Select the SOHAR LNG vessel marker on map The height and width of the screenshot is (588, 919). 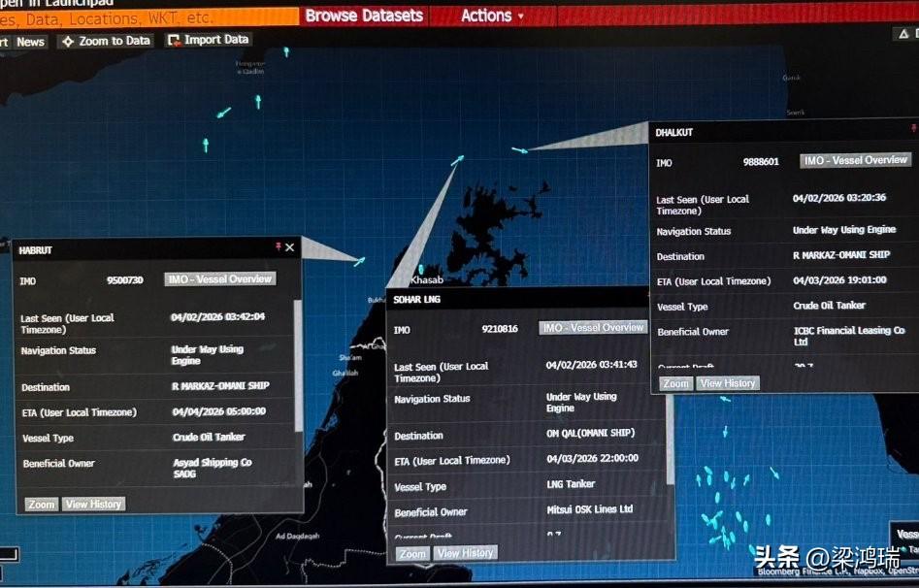coord(458,160)
